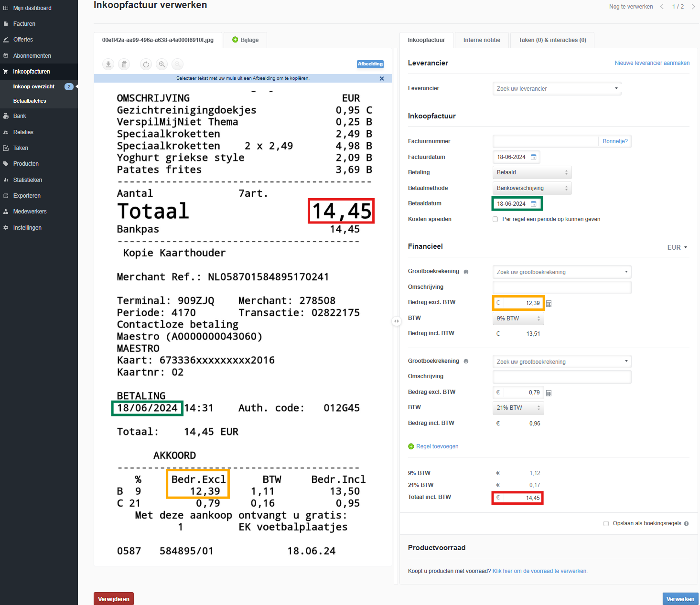
Task: Click the Verwerken button
Action: (x=680, y=599)
